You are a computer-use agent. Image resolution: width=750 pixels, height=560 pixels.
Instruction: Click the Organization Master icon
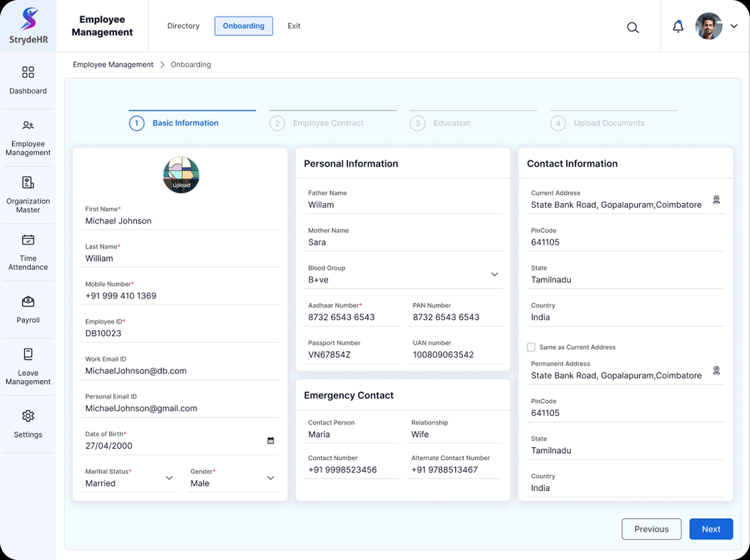[28, 182]
